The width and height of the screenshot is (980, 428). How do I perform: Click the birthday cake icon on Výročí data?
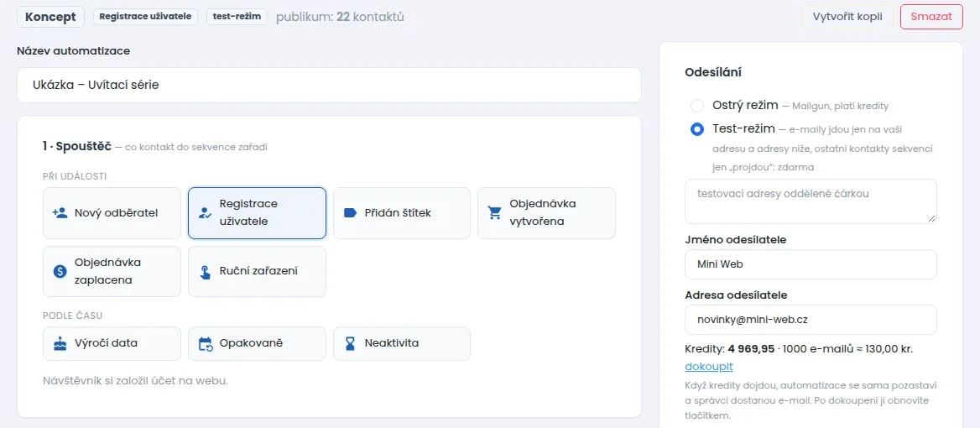coord(60,343)
